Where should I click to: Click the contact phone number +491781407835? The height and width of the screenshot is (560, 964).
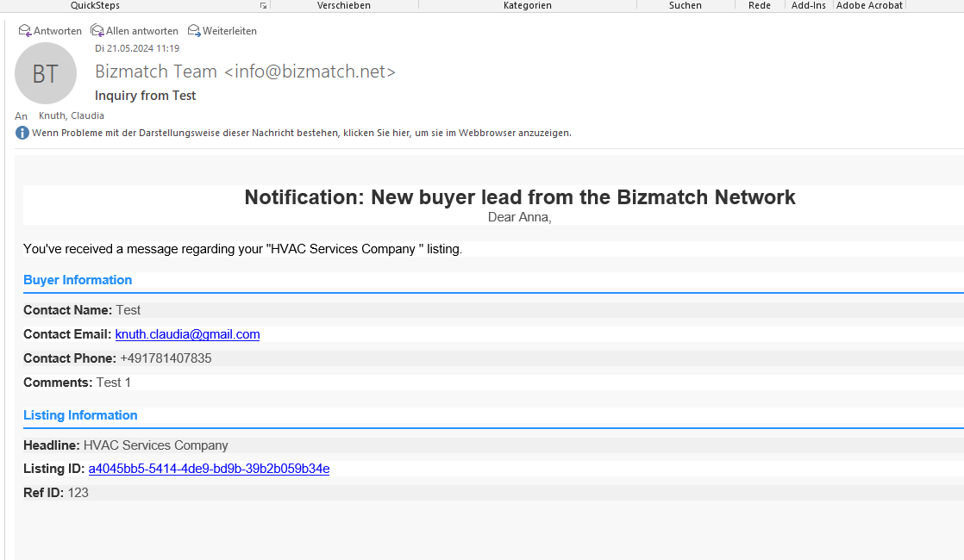click(166, 358)
